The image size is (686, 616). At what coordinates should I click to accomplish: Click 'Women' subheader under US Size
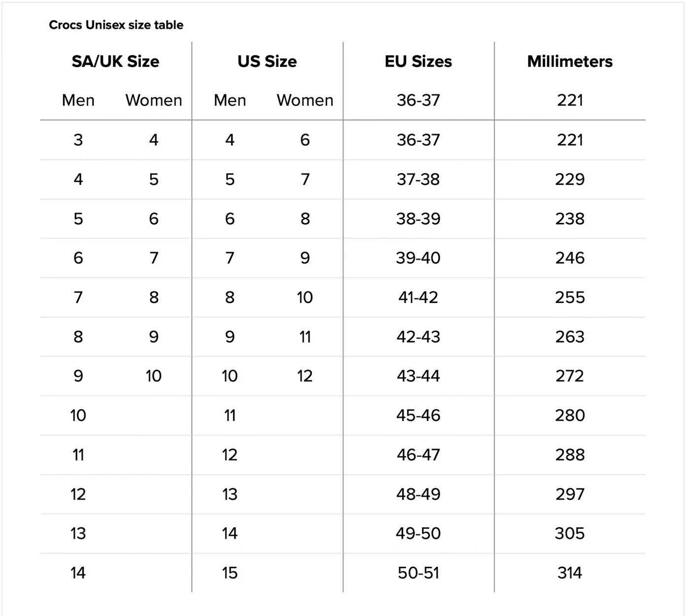305,101
